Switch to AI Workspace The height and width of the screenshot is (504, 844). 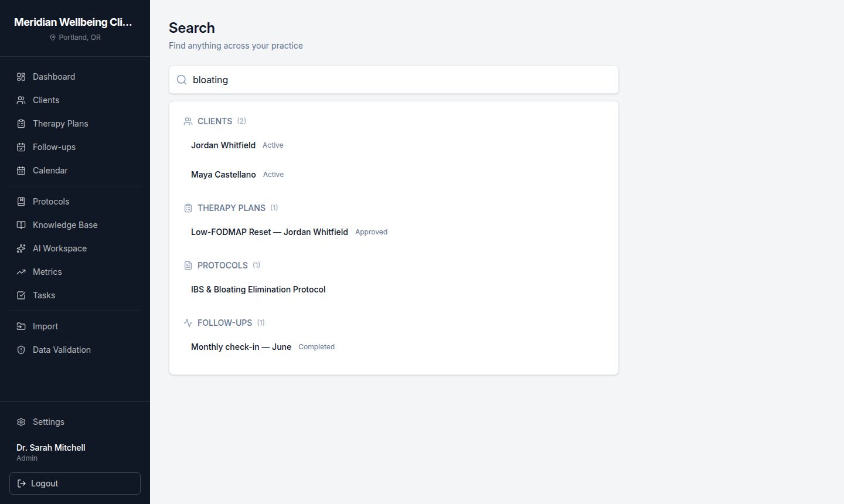pos(75,248)
